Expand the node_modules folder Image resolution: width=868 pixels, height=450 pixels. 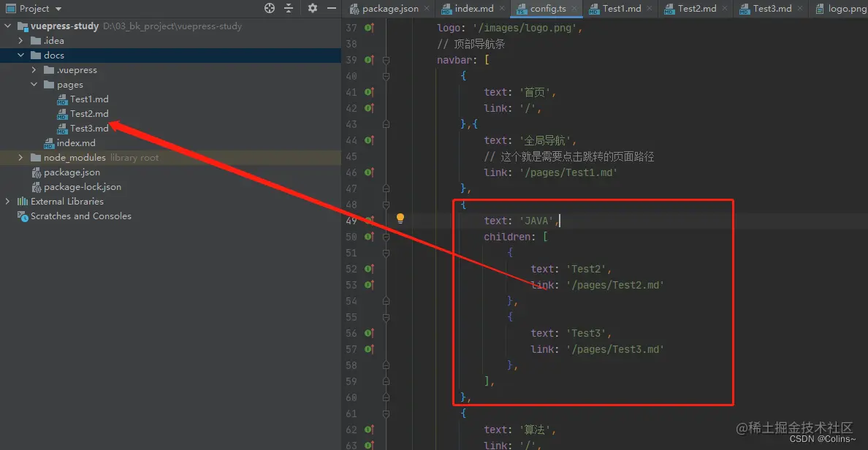[21, 158]
